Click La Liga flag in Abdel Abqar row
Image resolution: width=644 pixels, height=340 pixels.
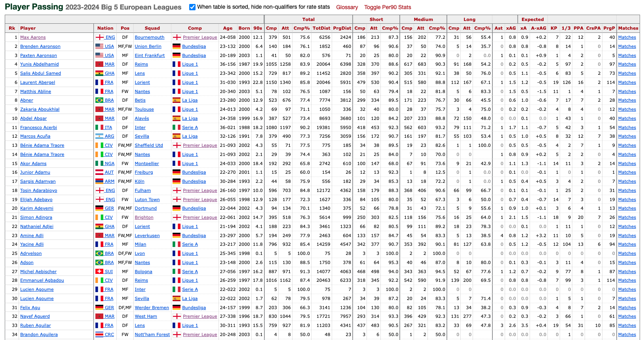coord(177,118)
